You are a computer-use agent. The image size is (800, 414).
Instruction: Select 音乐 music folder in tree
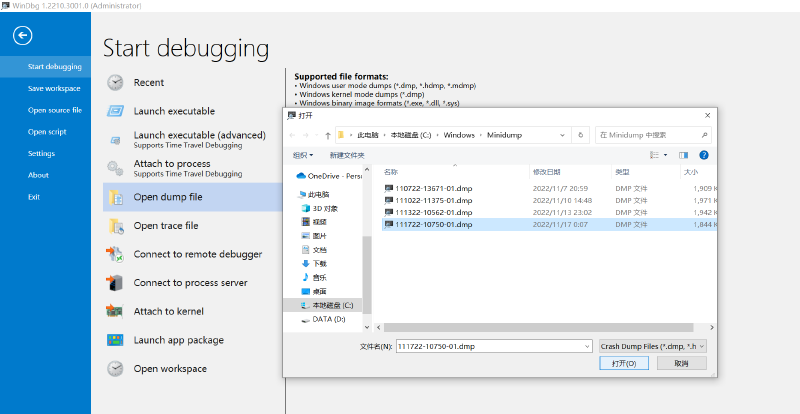pos(314,278)
